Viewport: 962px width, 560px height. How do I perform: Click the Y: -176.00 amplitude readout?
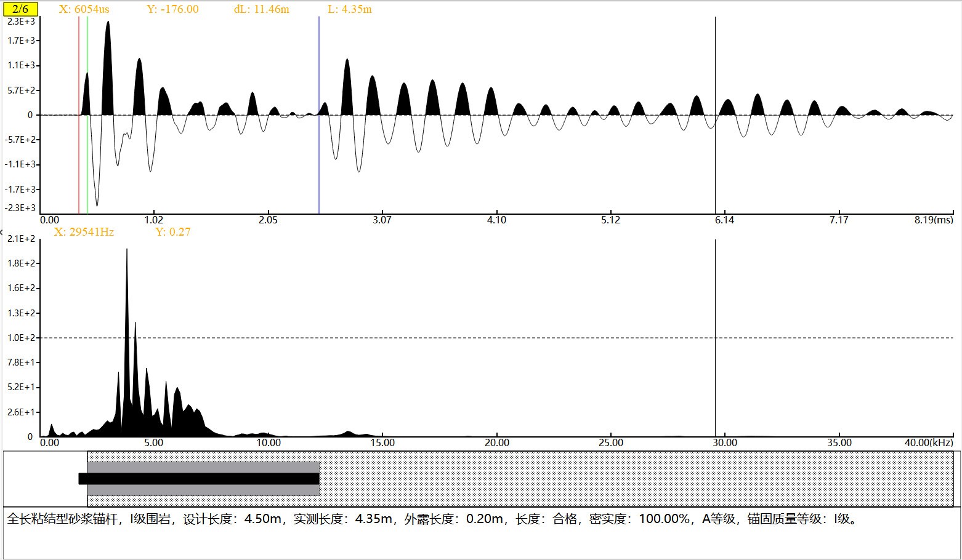pyautogui.click(x=173, y=9)
